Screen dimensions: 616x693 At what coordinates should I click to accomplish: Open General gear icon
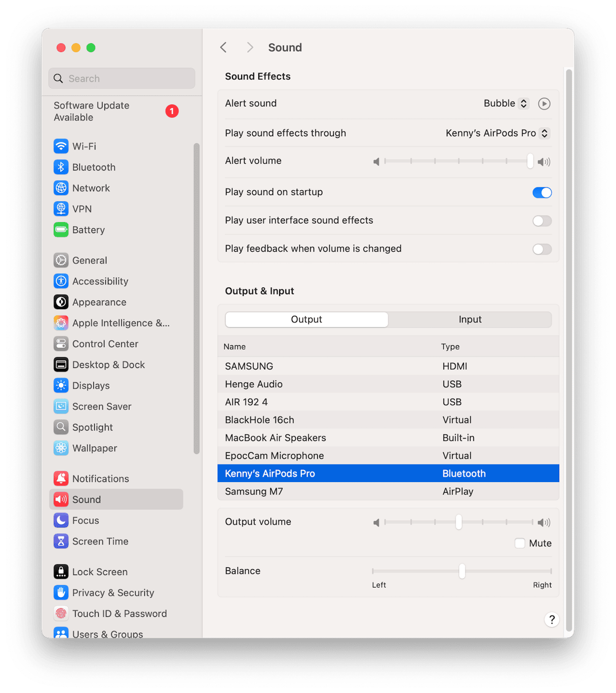point(61,260)
